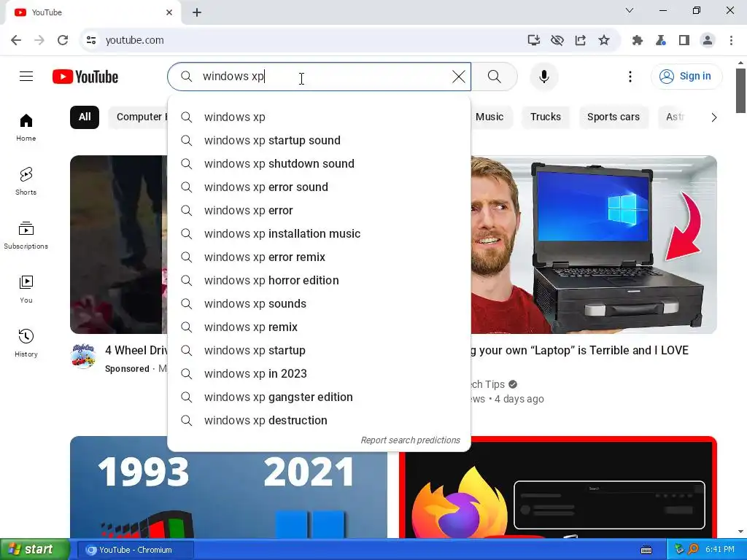Image resolution: width=747 pixels, height=560 pixels.
Task: Bookmark this page with the star icon
Action: pyautogui.click(x=603, y=40)
